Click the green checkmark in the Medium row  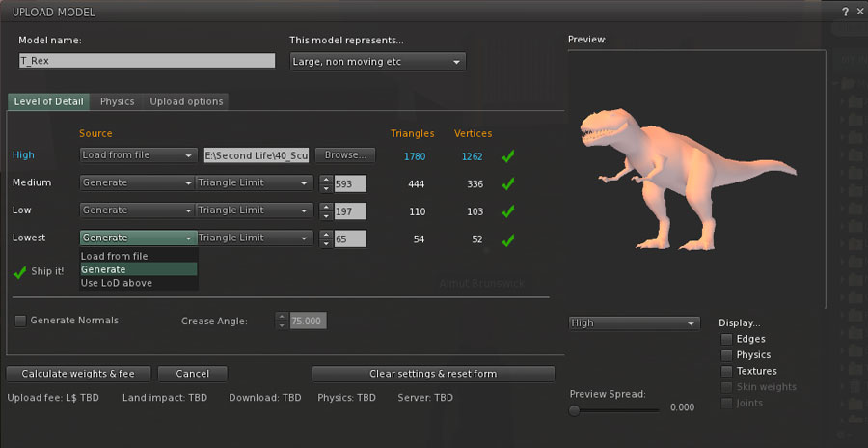point(508,183)
